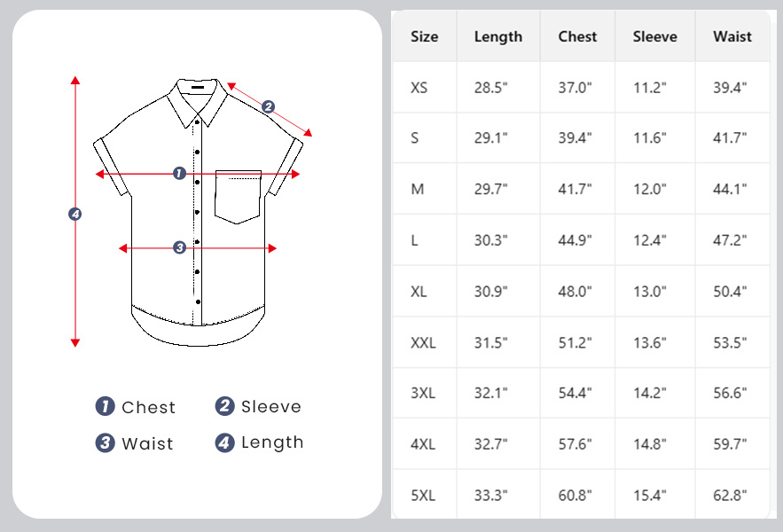Click the legend badge 3 next to Waist
Screen dimensions: 783x532
(x=106, y=443)
